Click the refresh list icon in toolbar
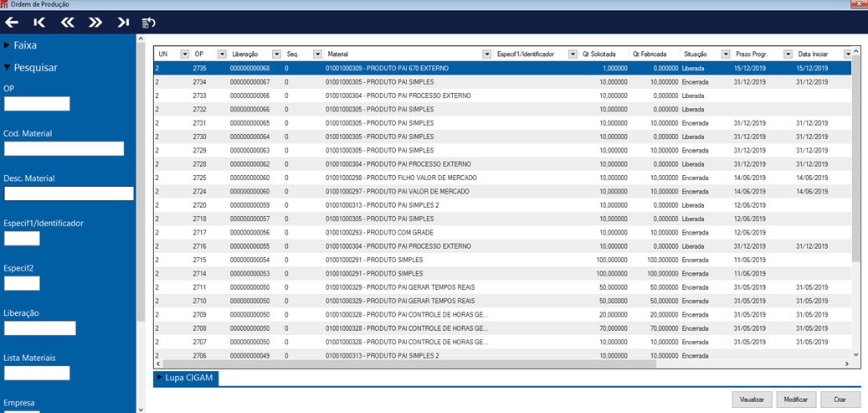 tap(148, 23)
